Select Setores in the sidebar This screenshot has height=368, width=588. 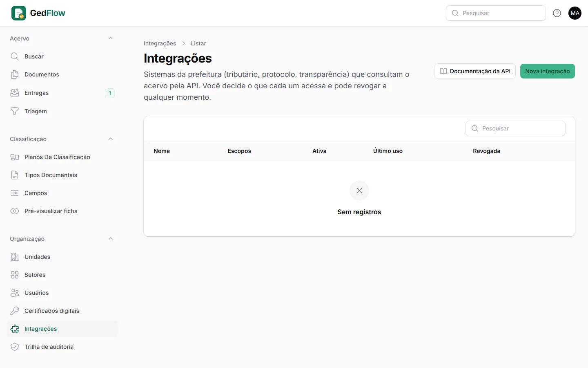click(62, 275)
